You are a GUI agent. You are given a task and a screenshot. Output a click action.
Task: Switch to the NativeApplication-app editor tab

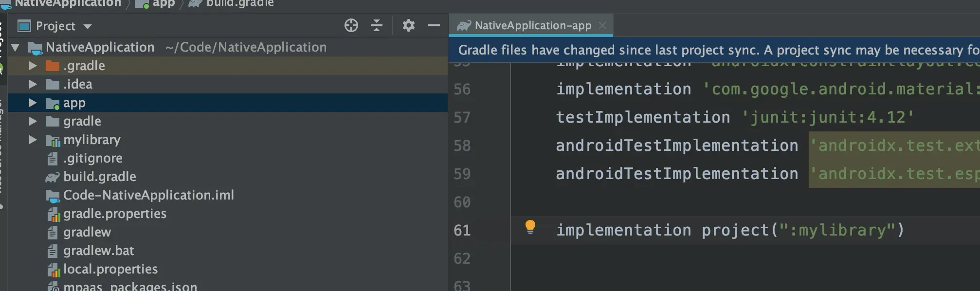[x=532, y=26]
